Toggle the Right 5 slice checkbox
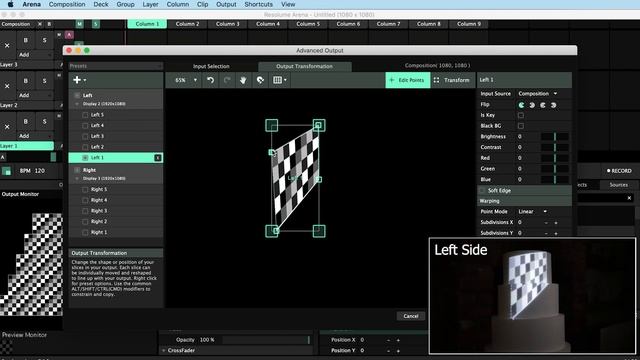640x360 pixels. pyautogui.click(x=85, y=190)
